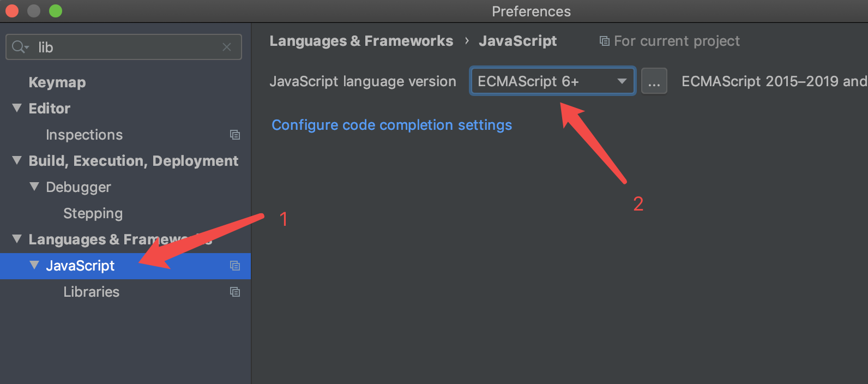Click Languages & Frameworks breadcrumb
Image resolution: width=868 pixels, height=384 pixels.
[361, 41]
